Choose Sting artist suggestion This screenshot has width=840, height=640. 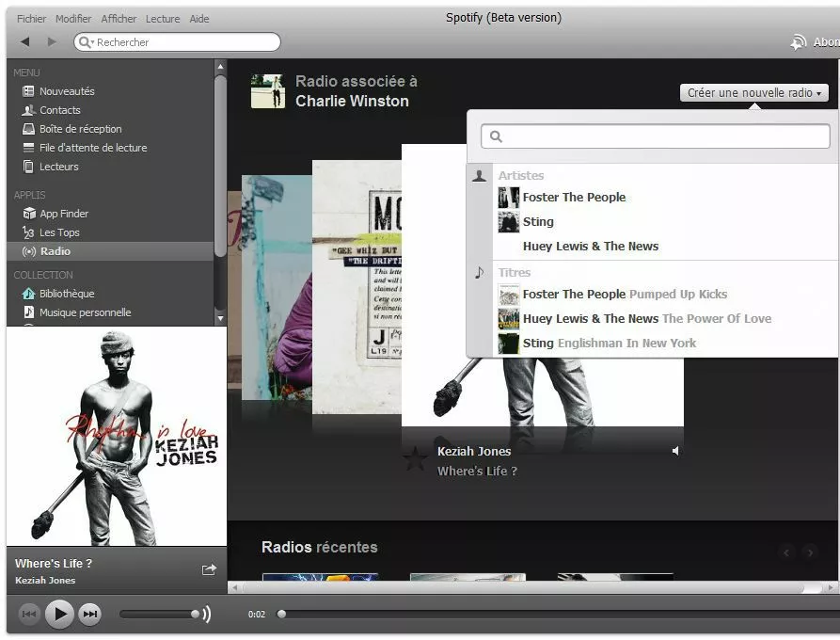[x=538, y=221]
